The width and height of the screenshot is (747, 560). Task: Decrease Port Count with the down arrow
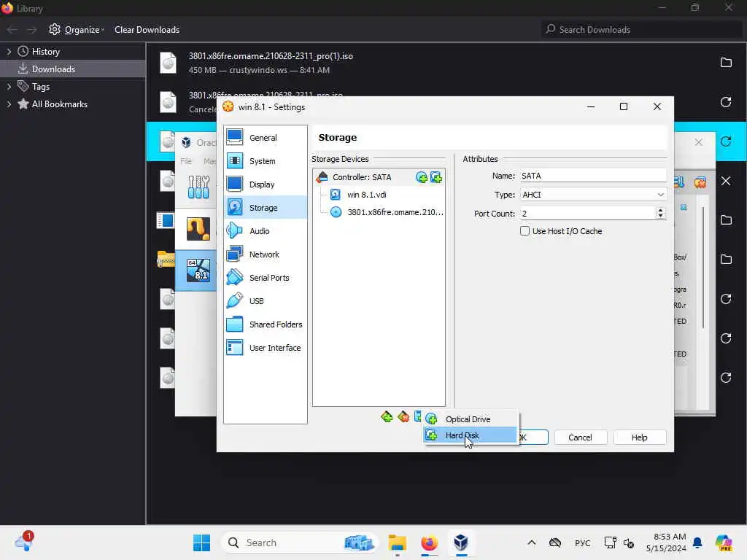click(x=660, y=217)
